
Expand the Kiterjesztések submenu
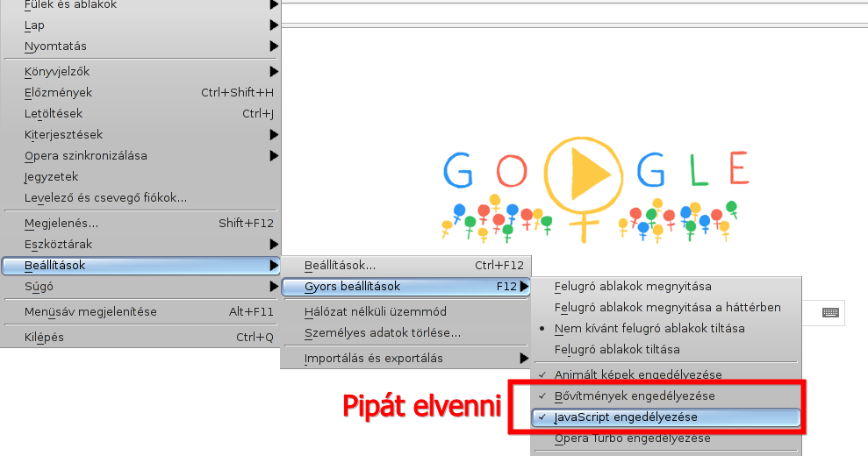coord(140,134)
